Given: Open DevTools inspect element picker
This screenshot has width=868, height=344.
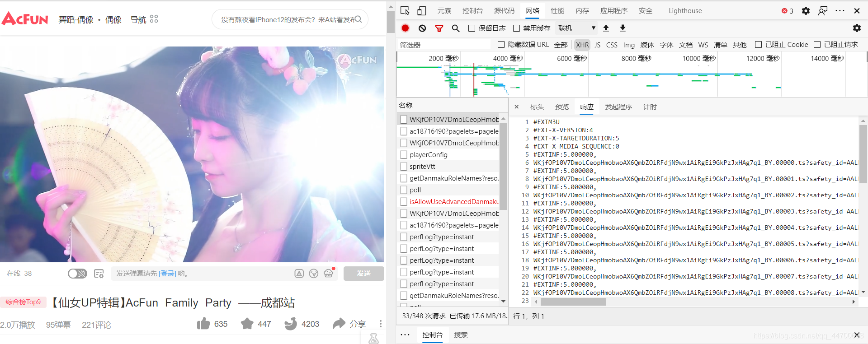Looking at the screenshot, I should tap(405, 11).
